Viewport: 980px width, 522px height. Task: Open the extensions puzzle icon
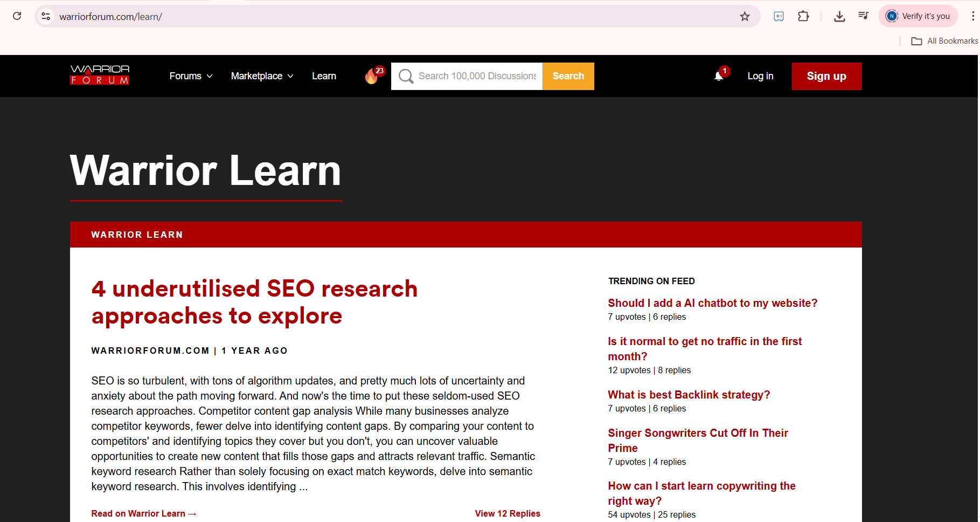803,16
